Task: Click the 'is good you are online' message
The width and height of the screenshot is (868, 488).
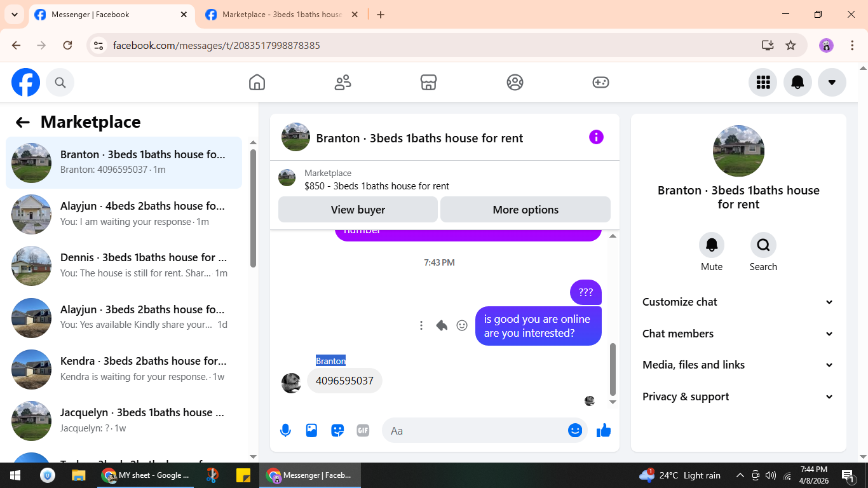Action: click(x=538, y=326)
